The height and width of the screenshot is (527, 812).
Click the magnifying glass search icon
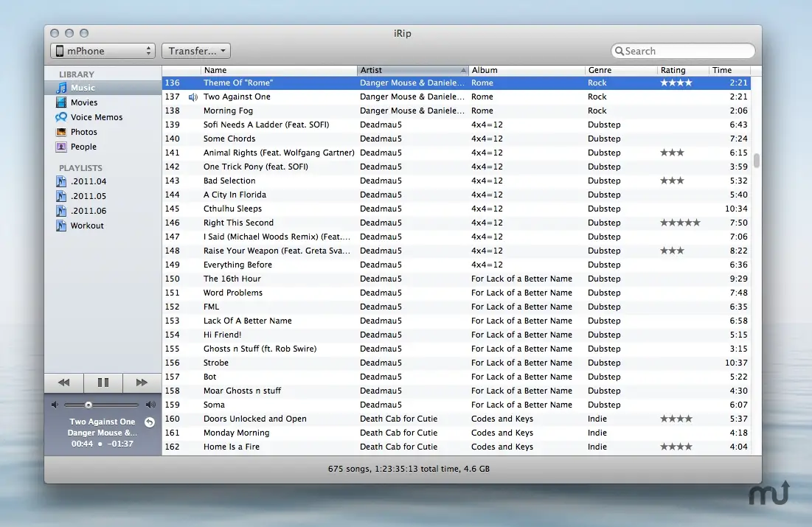(x=619, y=51)
